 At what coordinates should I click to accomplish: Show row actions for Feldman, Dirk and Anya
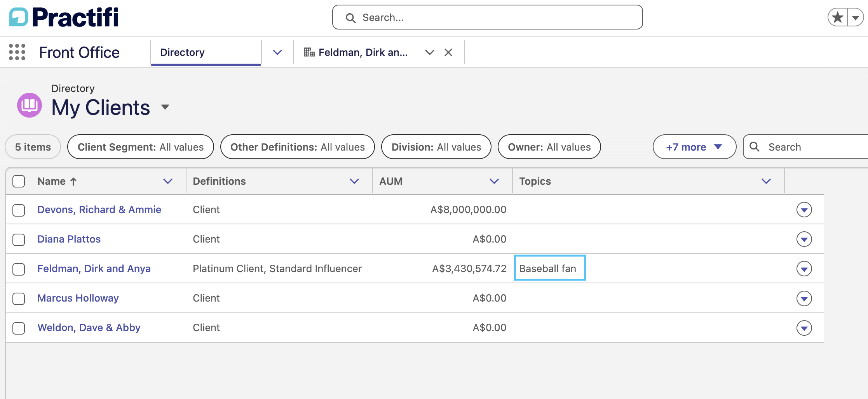[x=804, y=269]
